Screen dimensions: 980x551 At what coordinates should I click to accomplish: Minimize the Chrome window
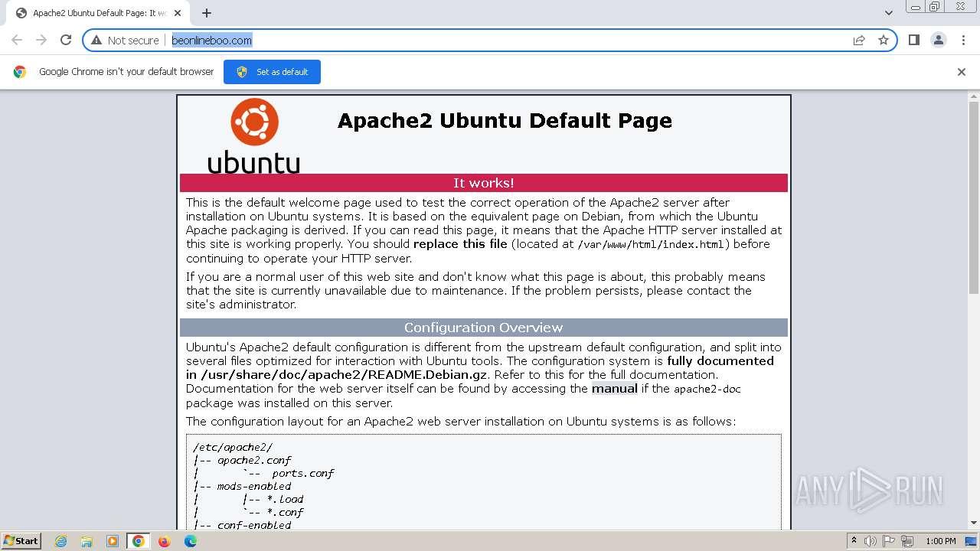click(x=915, y=7)
